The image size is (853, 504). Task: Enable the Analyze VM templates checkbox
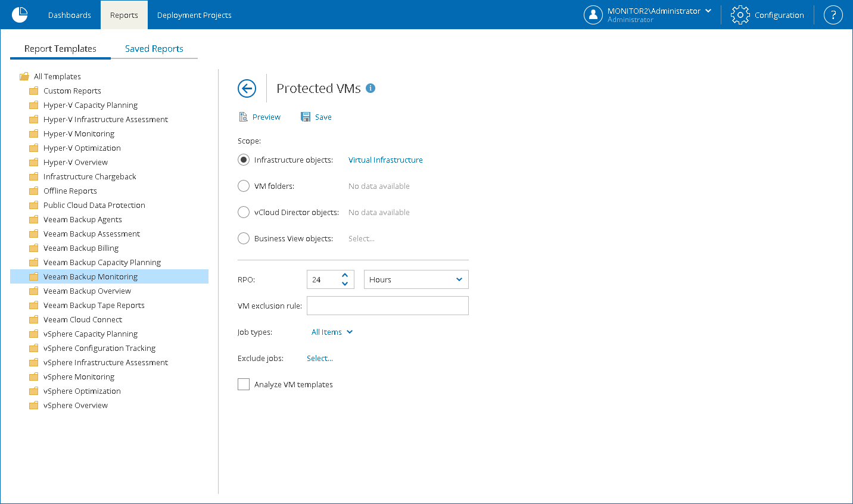(x=244, y=384)
